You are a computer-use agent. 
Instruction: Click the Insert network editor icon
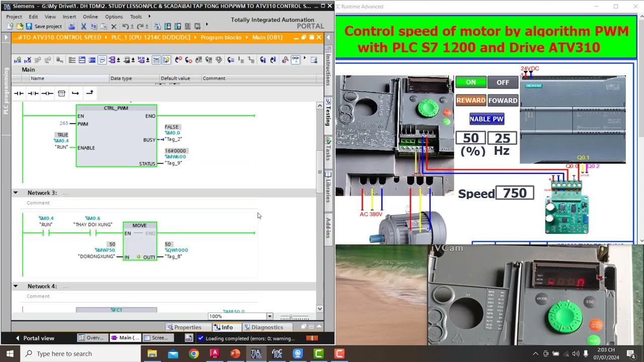coord(18,60)
